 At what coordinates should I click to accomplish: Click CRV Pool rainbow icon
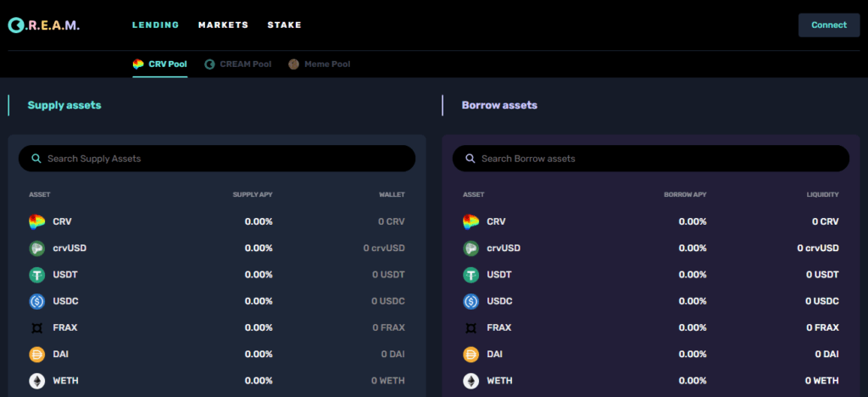click(138, 64)
